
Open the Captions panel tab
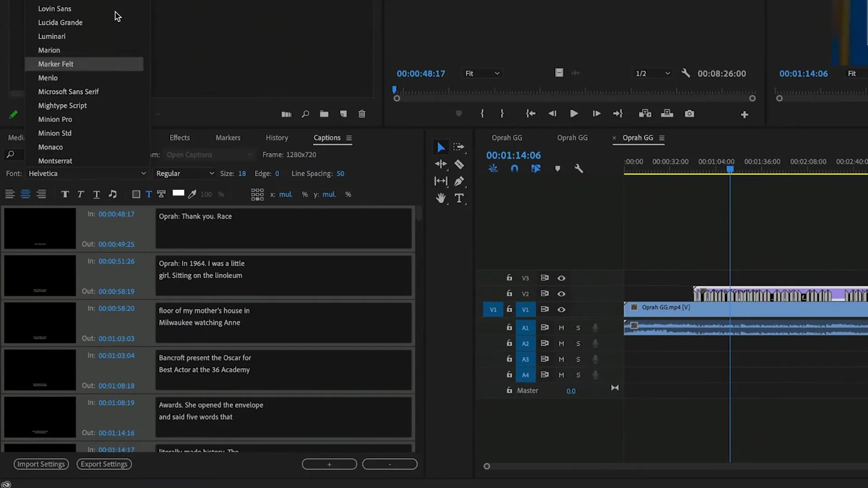pyautogui.click(x=327, y=137)
